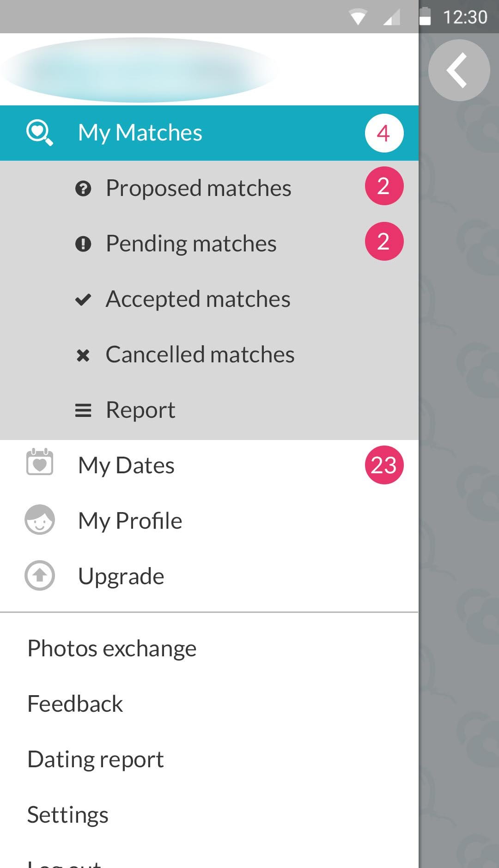Open the My Dates text item

(x=126, y=465)
